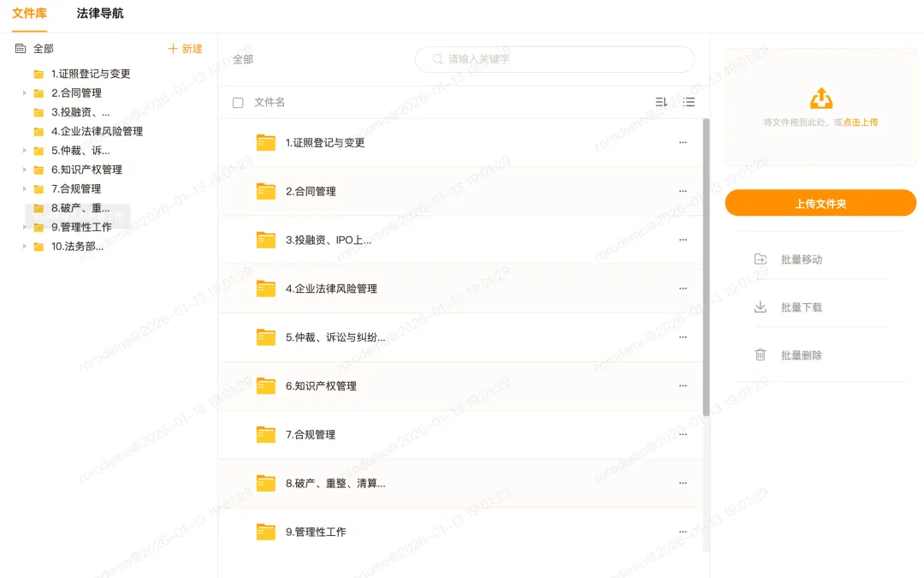Open more options for 9.管理性工作 row
This screenshot has width=924, height=578.
tap(683, 531)
